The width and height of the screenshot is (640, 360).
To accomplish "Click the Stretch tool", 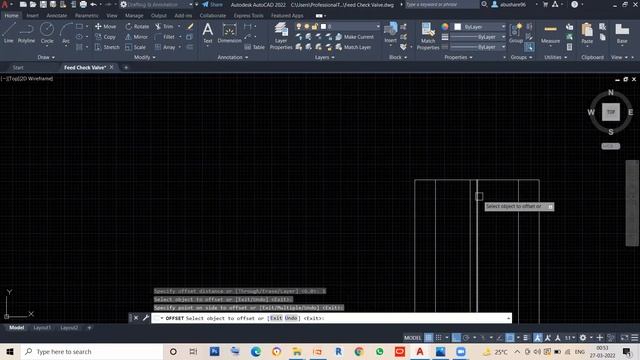I will [107, 47].
